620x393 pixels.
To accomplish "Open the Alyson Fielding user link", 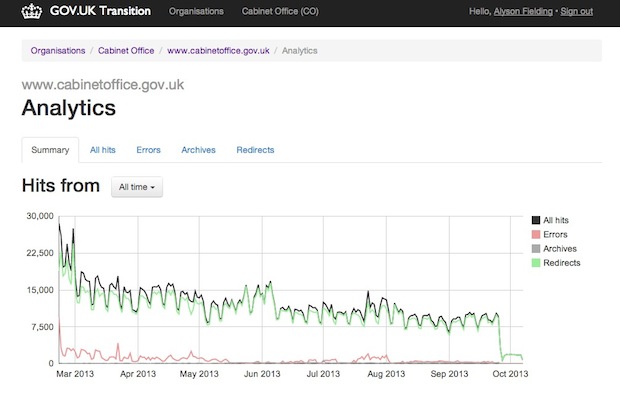I will pyautogui.click(x=523, y=11).
